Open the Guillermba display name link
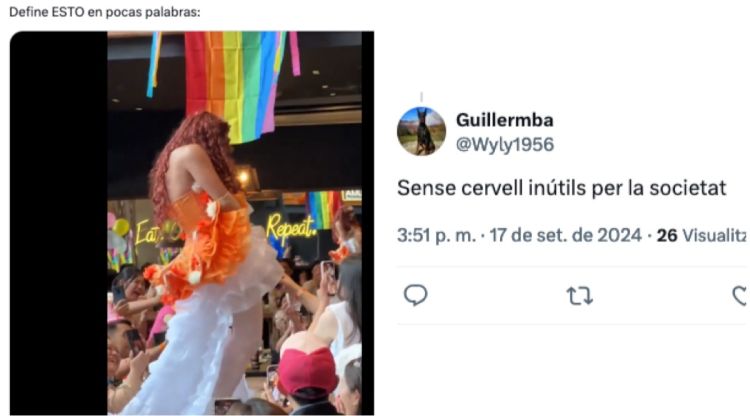750x416 pixels. click(505, 120)
